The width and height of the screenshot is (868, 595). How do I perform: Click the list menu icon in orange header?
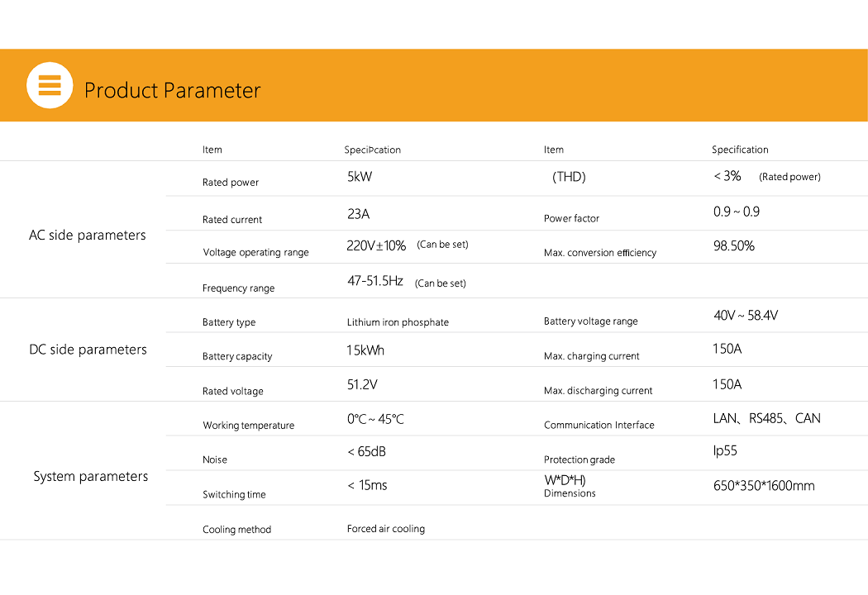pyautogui.click(x=50, y=85)
